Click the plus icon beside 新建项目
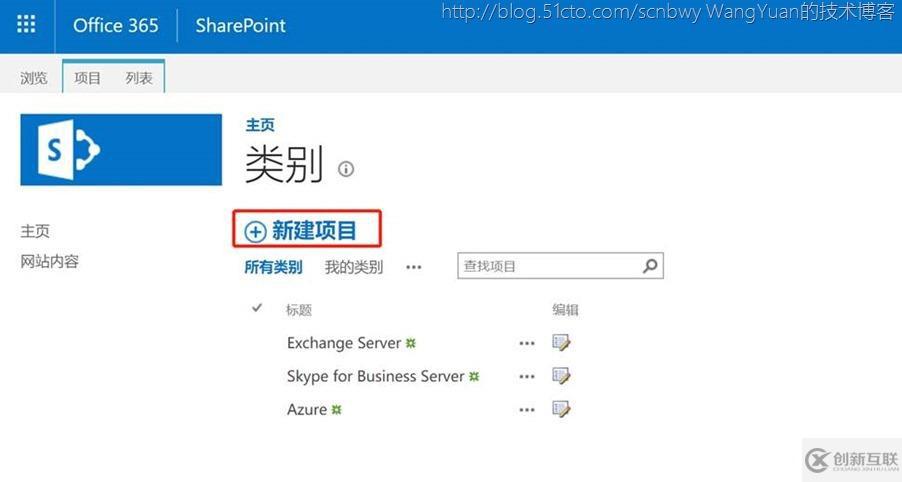The width and height of the screenshot is (902, 482). click(255, 232)
